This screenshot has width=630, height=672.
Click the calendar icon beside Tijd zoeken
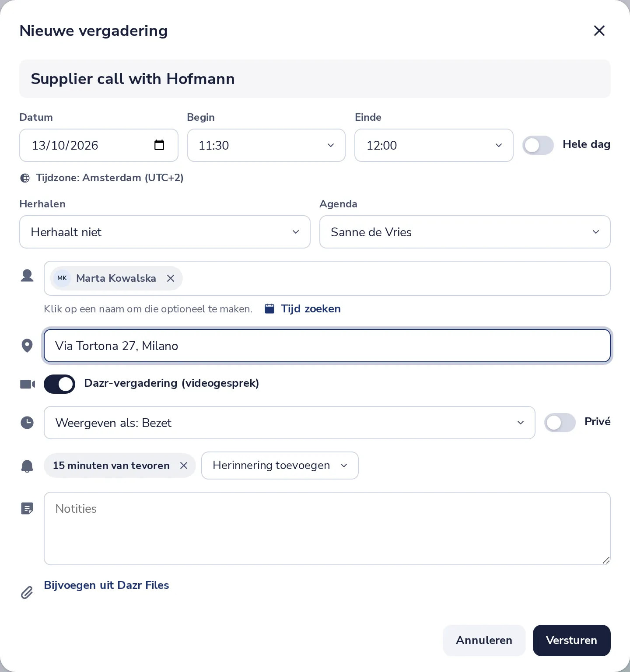tap(269, 309)
